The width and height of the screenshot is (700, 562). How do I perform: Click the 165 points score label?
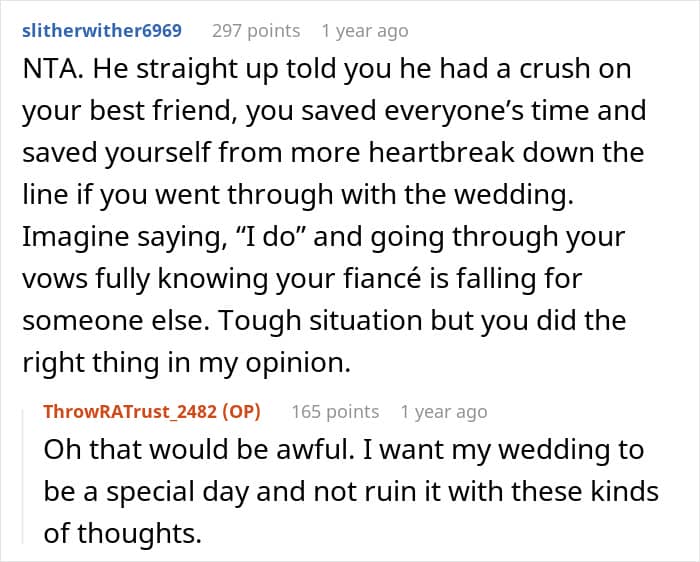point(335,412)
